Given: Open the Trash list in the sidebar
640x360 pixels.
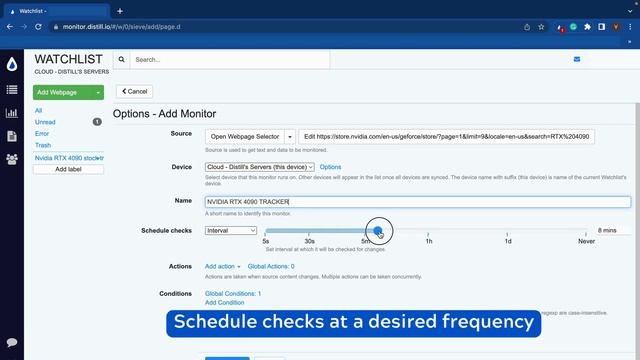Looking at the screenshot, I should [43, 145].
